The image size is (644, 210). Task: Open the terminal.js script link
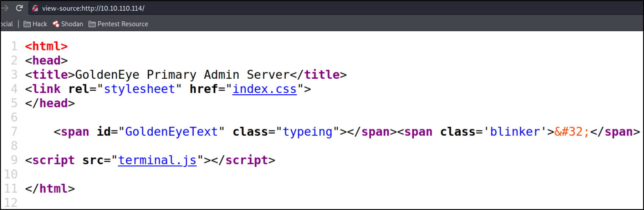[x=157, y=160]
